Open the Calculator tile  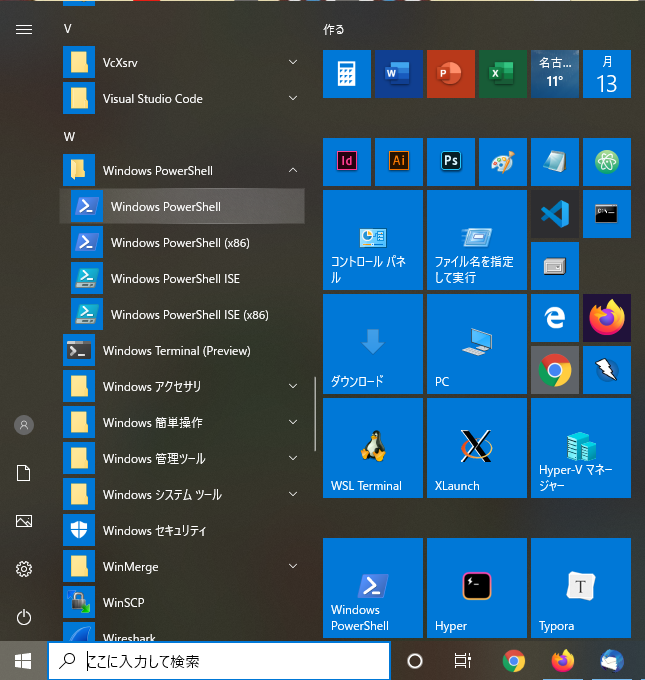(x=347, y=74)
